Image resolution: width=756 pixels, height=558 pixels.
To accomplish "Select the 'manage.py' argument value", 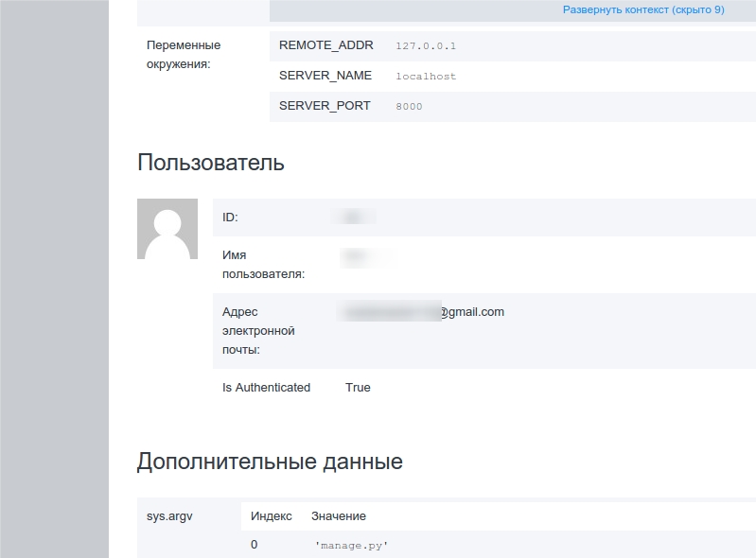I will (351, 546).
